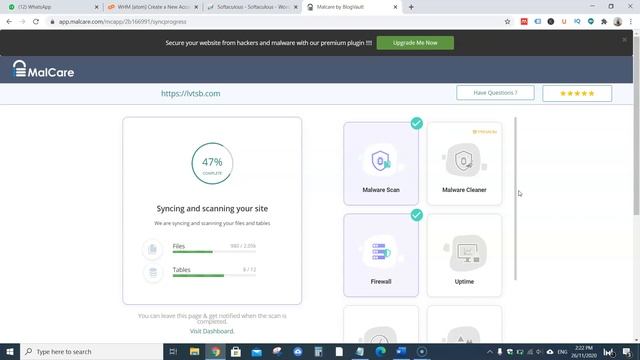
Task: Open File Explorer from the taskbar
Action: (194, 351)
